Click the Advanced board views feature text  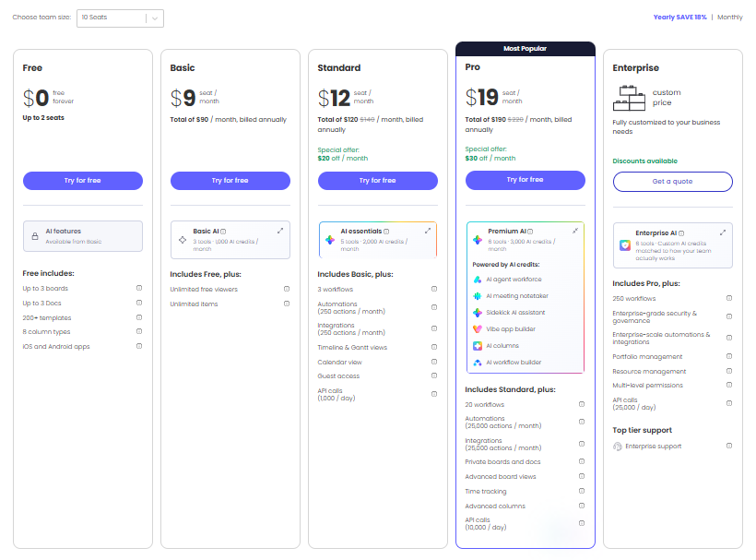501,477
